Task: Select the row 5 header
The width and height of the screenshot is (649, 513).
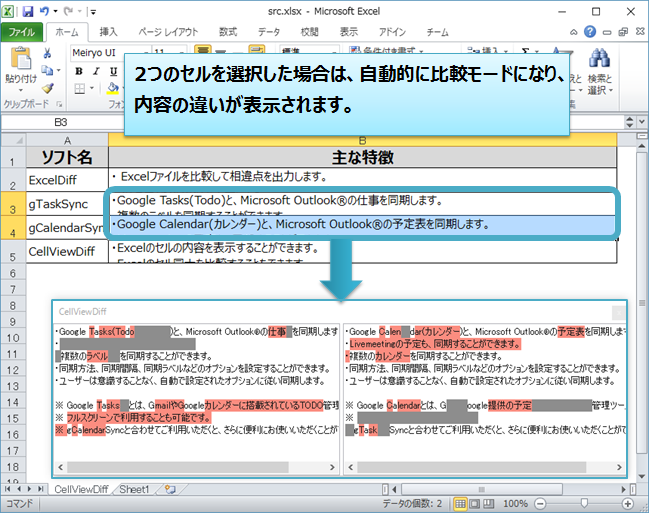Action: tap(13, 251)
